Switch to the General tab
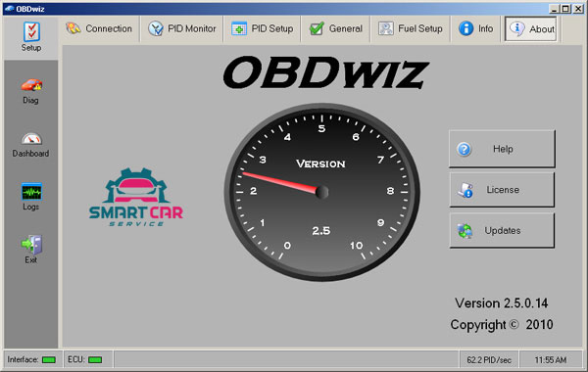The width and height of the screenshot is (588, 372). (x=336, y=28)
